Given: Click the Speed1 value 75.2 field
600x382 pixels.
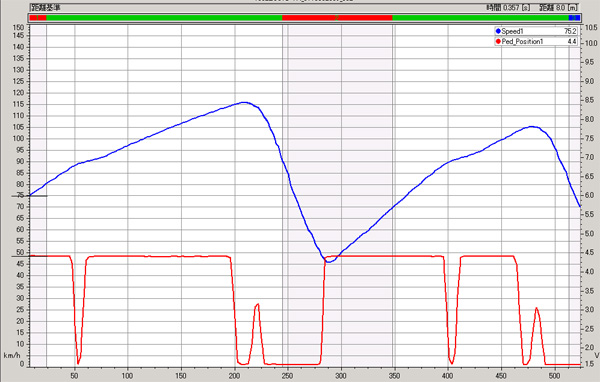Looking at the screenshot, I should [x=570, y=31].
